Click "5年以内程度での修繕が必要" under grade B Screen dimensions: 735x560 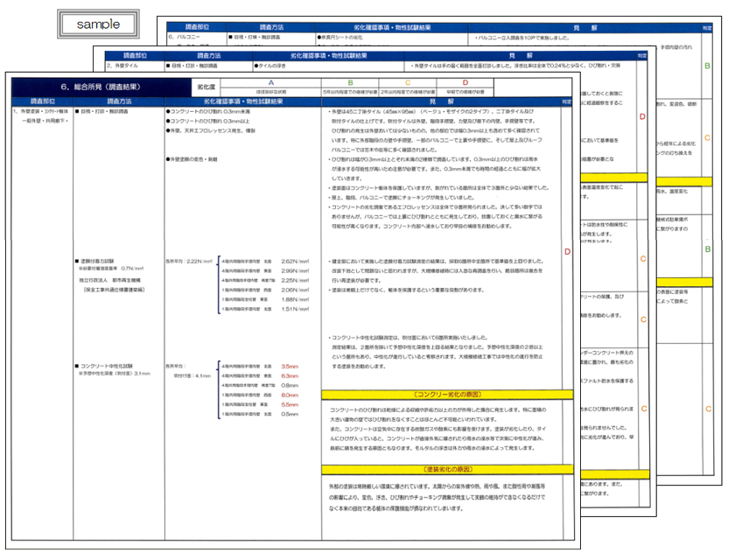[x=350, y=93]
